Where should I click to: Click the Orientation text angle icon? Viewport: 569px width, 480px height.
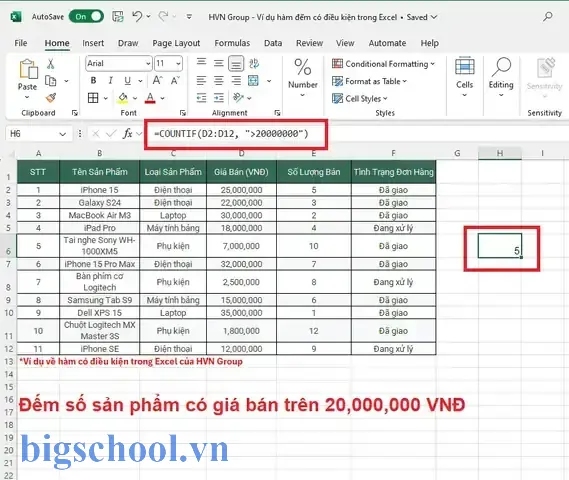click(x=238, y=98)
